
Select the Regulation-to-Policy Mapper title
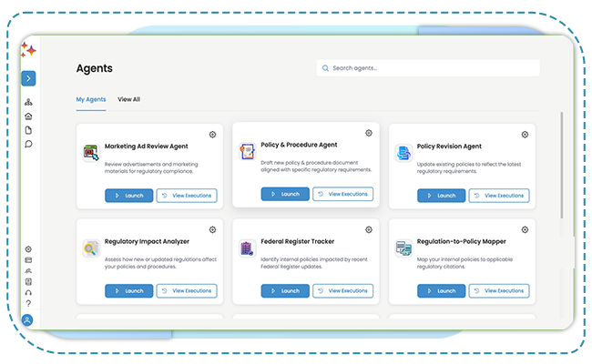click(462, 241)
